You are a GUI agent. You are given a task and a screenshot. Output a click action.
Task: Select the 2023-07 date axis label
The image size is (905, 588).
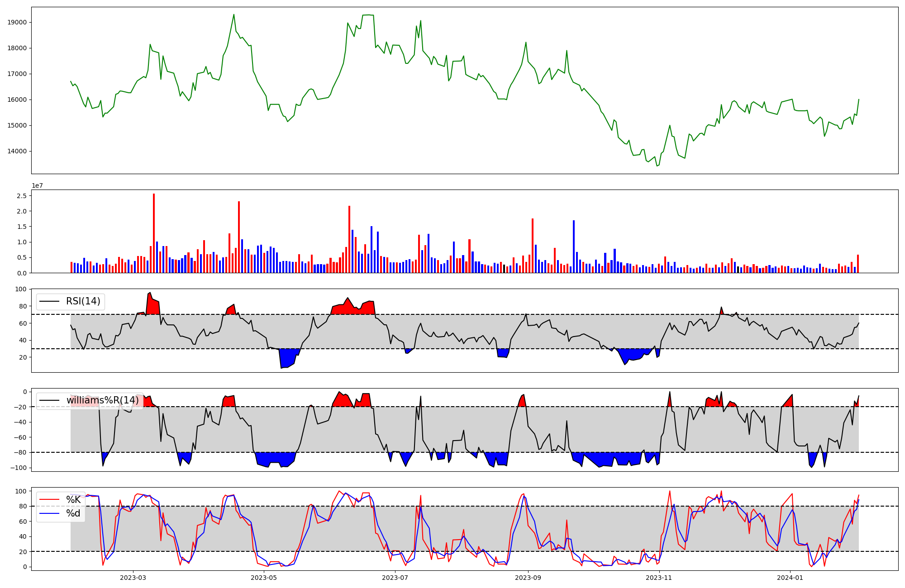pos(395,578)
